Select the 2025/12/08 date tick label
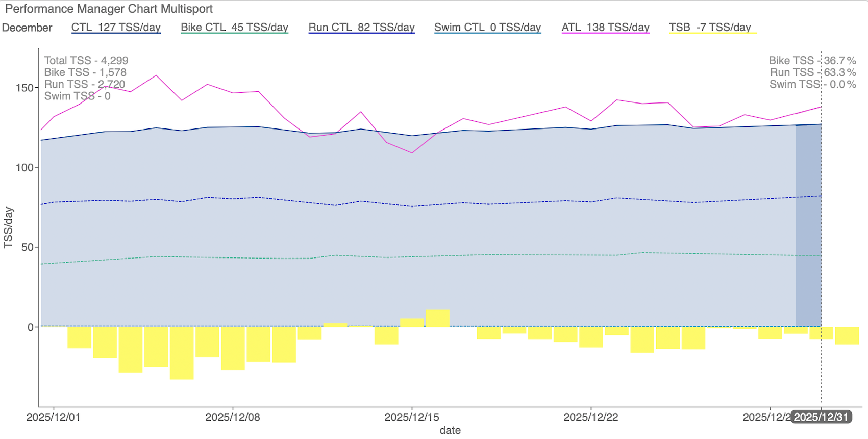Screen dimensions: 868x439 point(233,417)
